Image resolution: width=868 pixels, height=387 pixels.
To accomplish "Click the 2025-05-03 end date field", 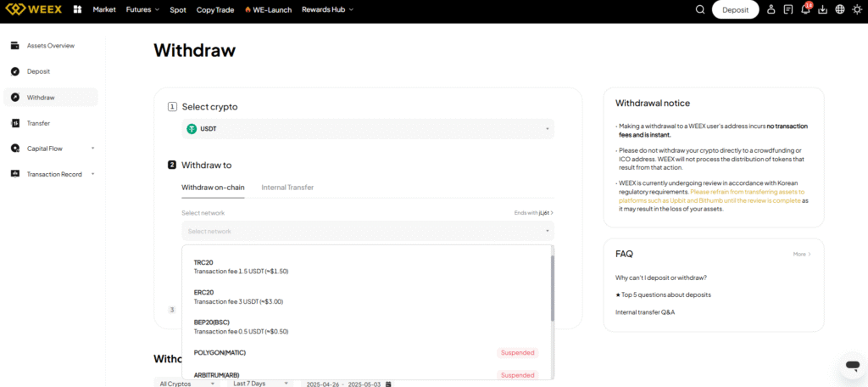I will (x=364, y=384).
